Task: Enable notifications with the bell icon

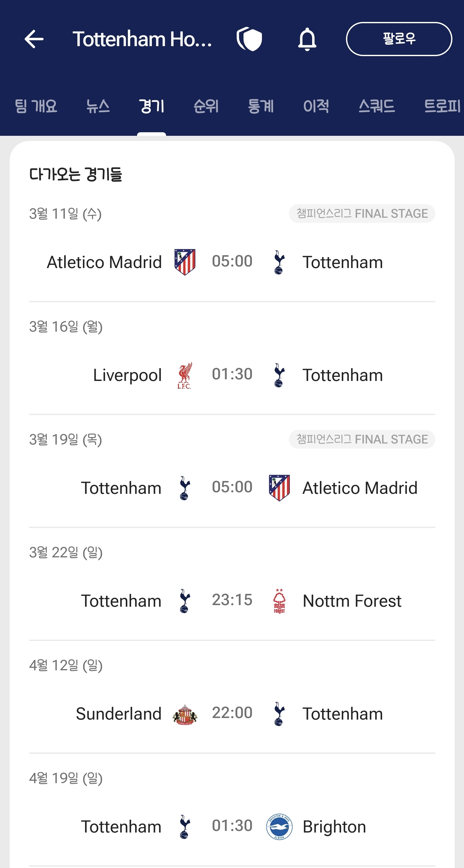Action: tap(307, 39)
